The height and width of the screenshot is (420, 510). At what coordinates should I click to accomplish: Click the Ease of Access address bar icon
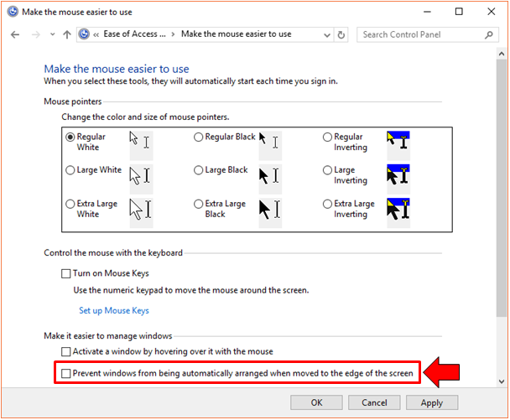coord(84,34)
